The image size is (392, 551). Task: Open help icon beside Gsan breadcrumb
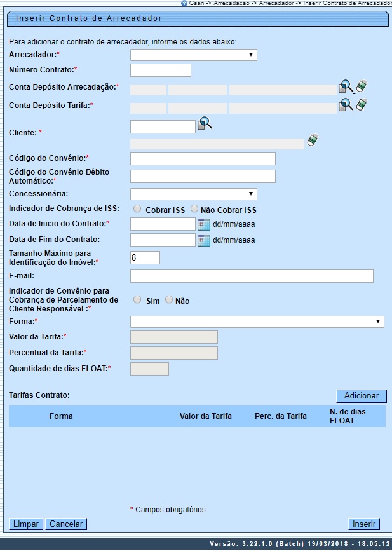(x=184, y=3)
